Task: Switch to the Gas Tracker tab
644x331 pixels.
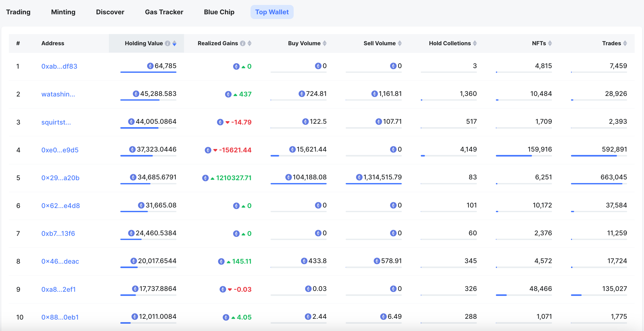Action: click(164, 12)
